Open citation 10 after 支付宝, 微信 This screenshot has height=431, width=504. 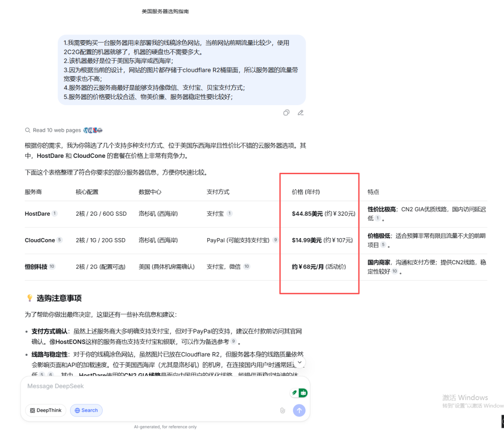point(246,267)
